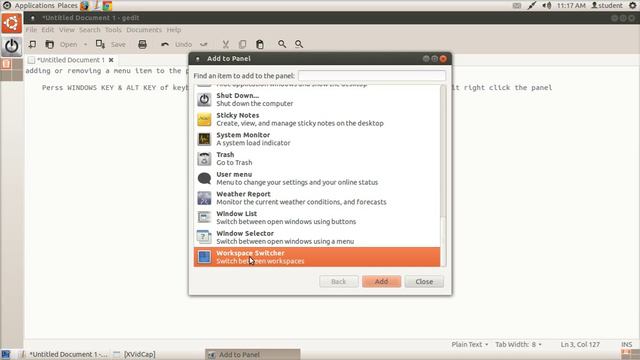This screenshot has height=360, width=640.
Task: Open the gedit Search menu
Action: click(89, 30)
